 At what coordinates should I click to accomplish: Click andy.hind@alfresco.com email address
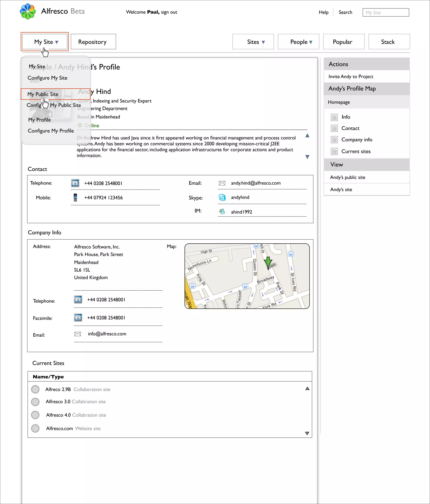pyautogui.click(x=256, y=183)
